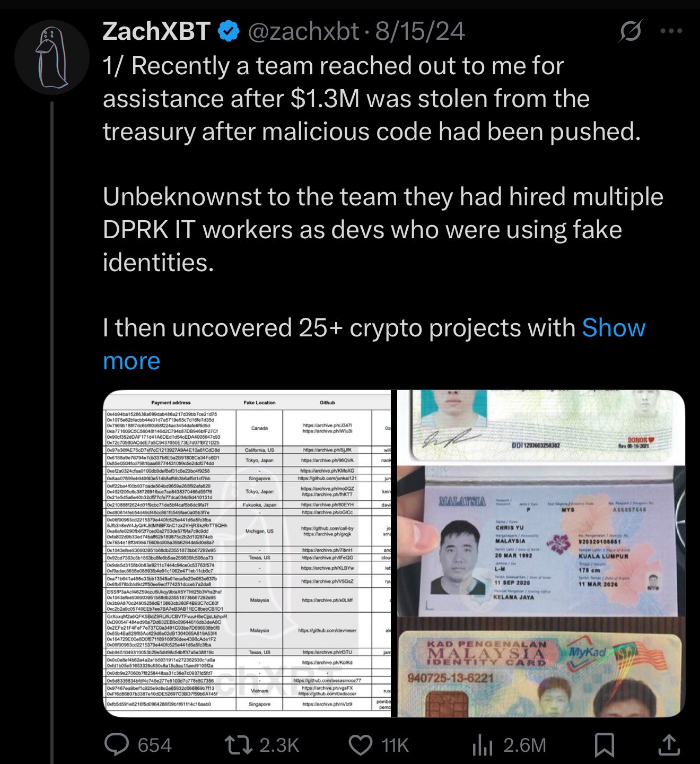Click the verified blue checkmark badge
This screenshot has height=764, width=700.
pyautogui.click(x=229, y=31)
